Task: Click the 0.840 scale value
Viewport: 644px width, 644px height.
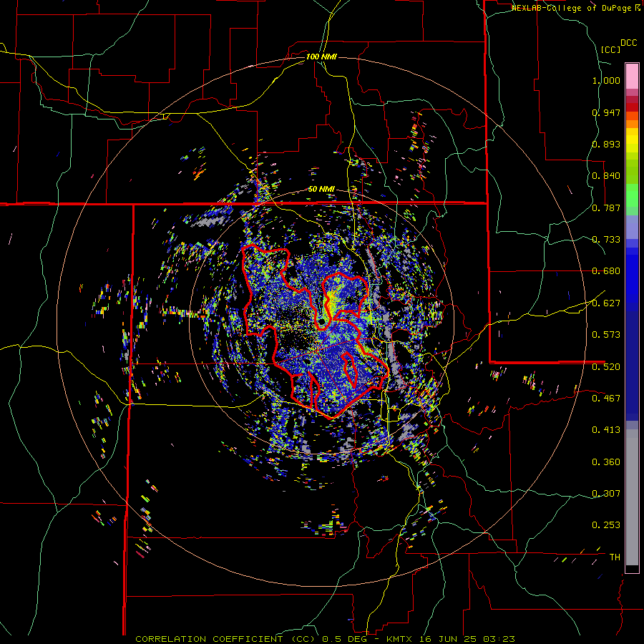Action: click(606, 176)
